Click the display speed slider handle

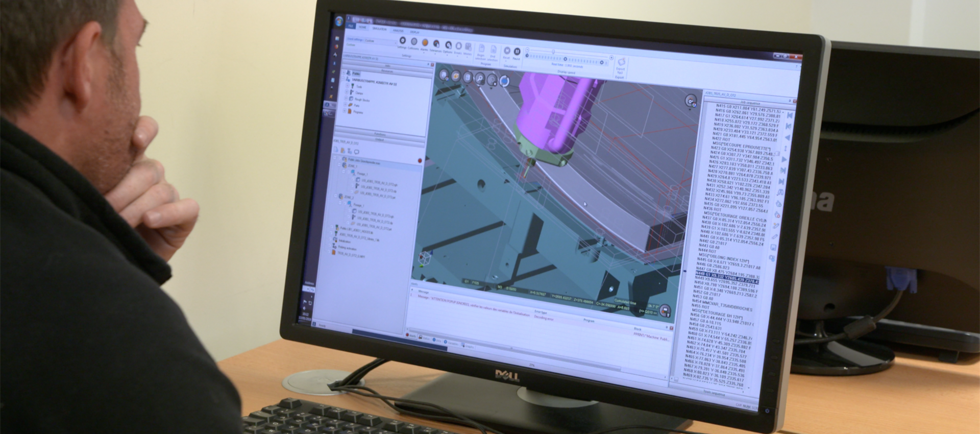[553, 52]
